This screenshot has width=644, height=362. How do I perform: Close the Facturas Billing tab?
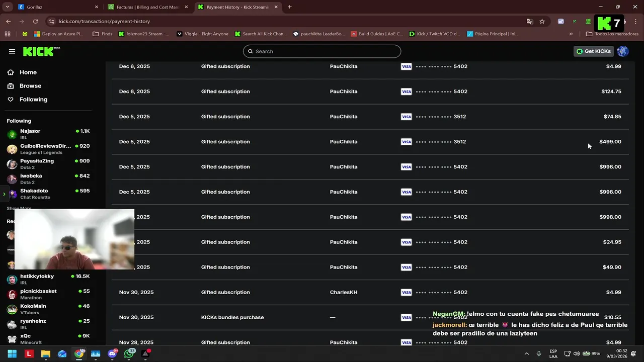pyautogui.click(x=186, y=7)
